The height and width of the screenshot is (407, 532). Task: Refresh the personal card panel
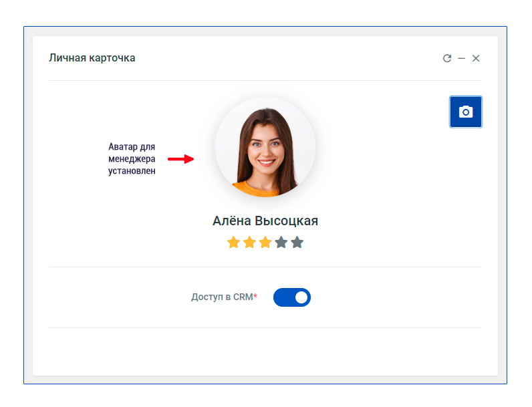pyautogui.click(x=447, y=58)
